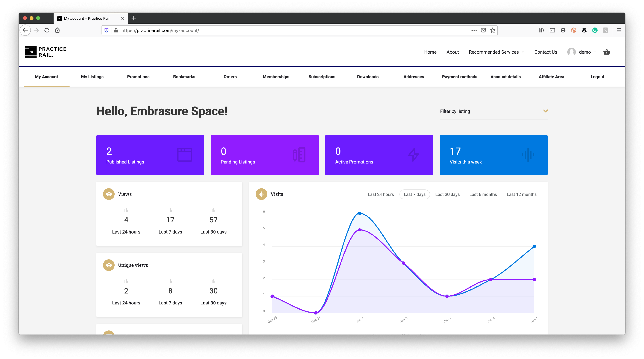Click the Jan 1 blue data point

360,213
